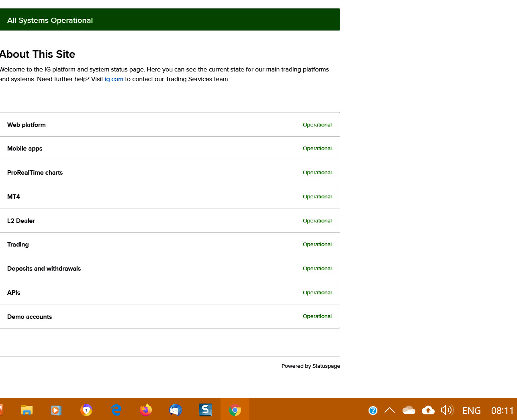This screenshot has width=517, height=420.
Task: Click Operational status for Web platform
Action: tap(317, 125)
